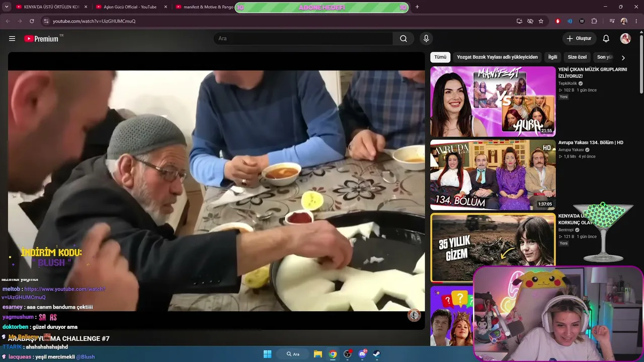Click the Windows taskbar search box

pos(293,354)
